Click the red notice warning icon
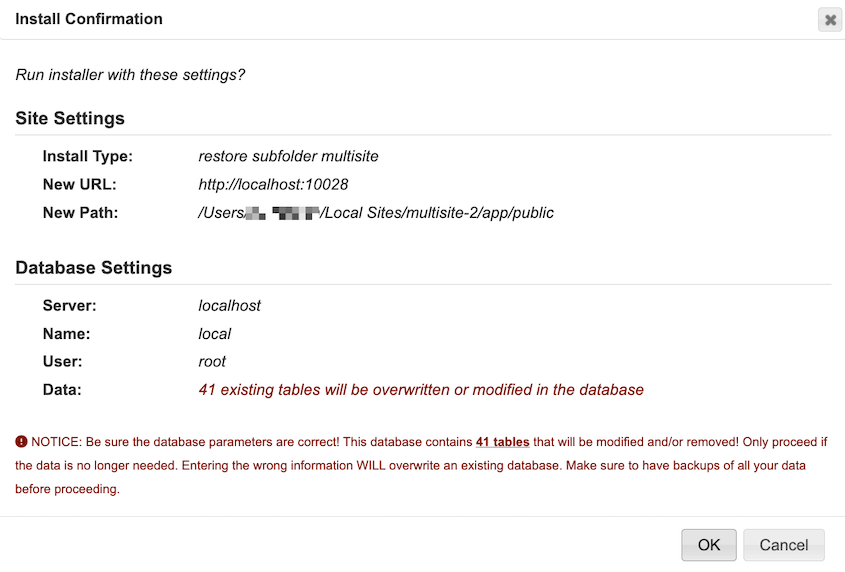 click(x=21, y=441)
